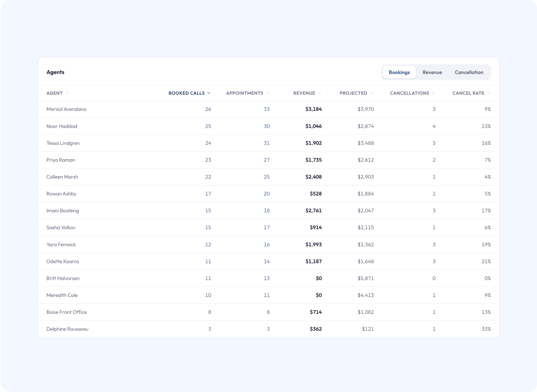Open Meredith Cole's 10 booked calls
The image size is (537, 392).
click(208, 295)
